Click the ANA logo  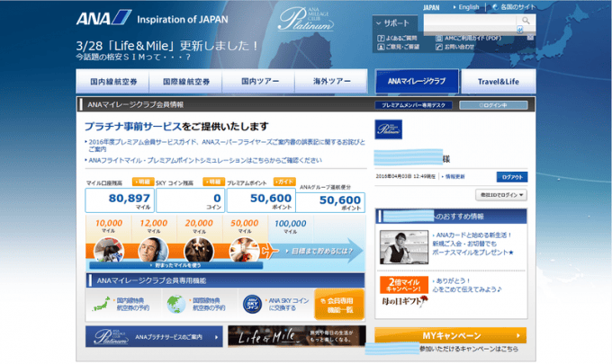point(103,18)
